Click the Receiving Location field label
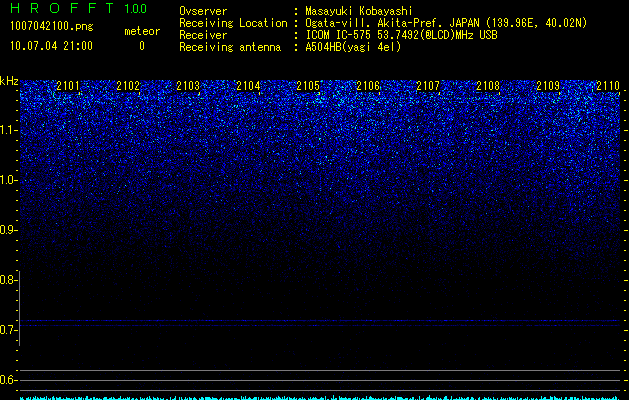Image resolution: width=629 pixels, height=400 pixels. coord(233,23)
